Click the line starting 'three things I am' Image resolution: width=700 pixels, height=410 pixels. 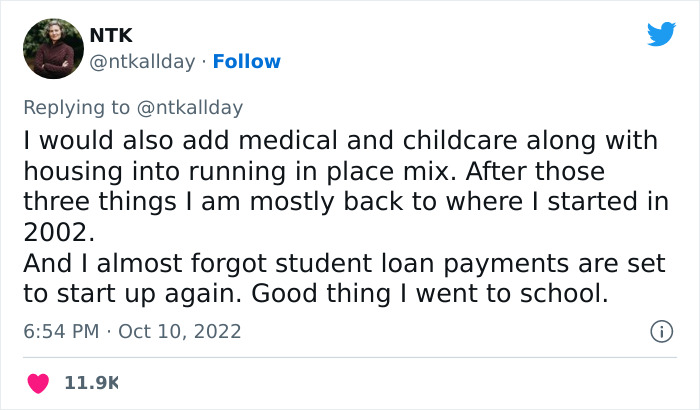345,200
